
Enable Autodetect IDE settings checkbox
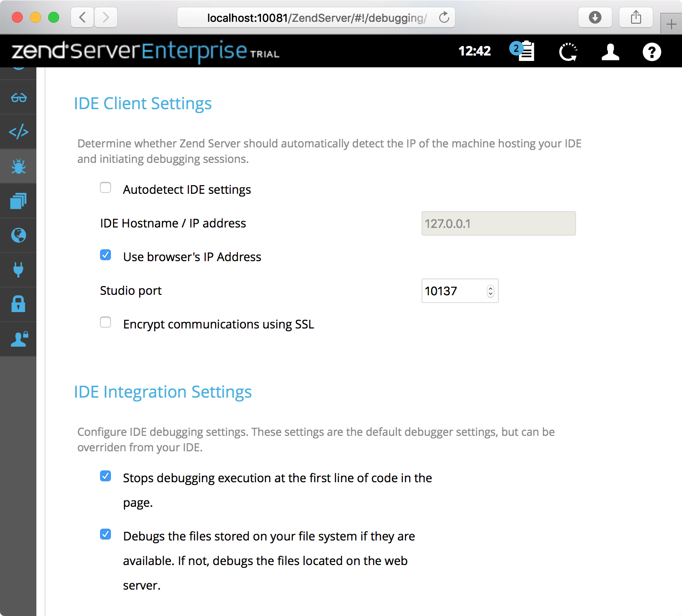[x=105, y=187]
